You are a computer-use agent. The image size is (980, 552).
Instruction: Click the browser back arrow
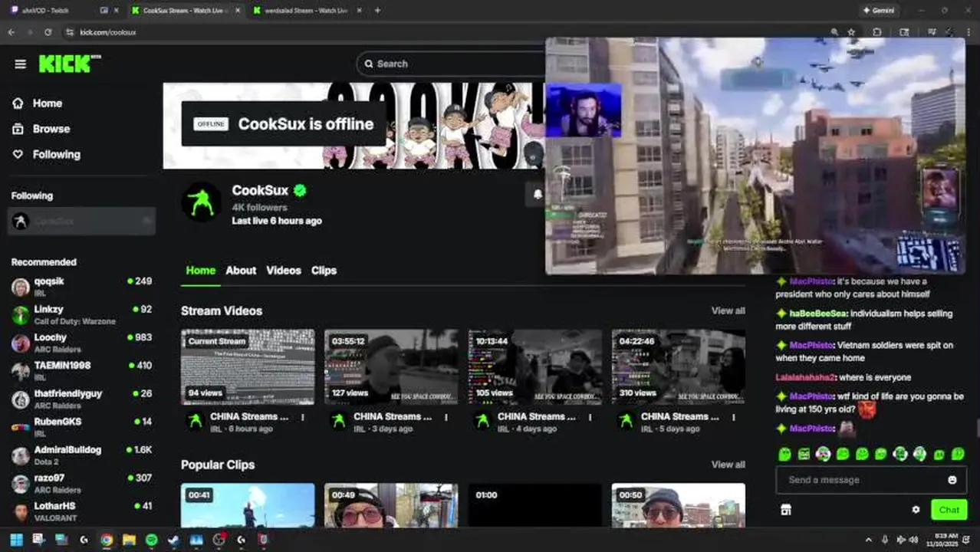pos(11,32)
